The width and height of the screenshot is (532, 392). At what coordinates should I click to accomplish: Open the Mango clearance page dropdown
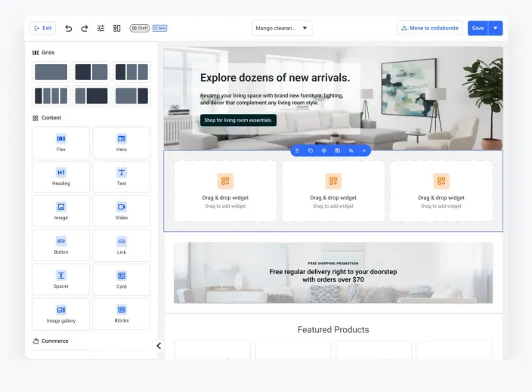pos(282,28)
